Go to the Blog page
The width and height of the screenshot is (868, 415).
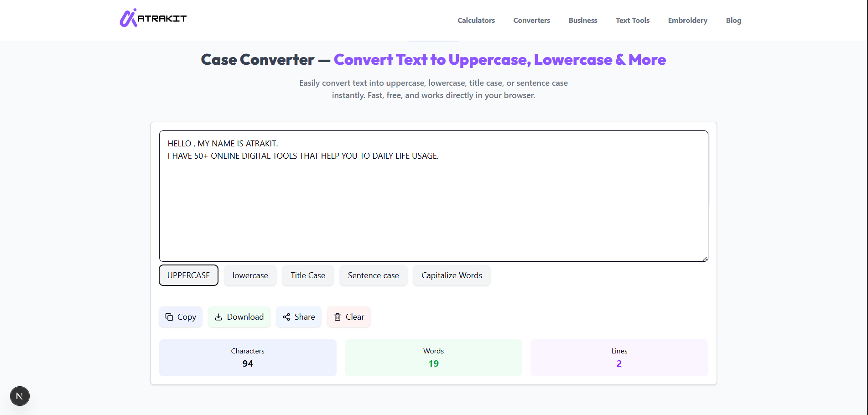733,21
